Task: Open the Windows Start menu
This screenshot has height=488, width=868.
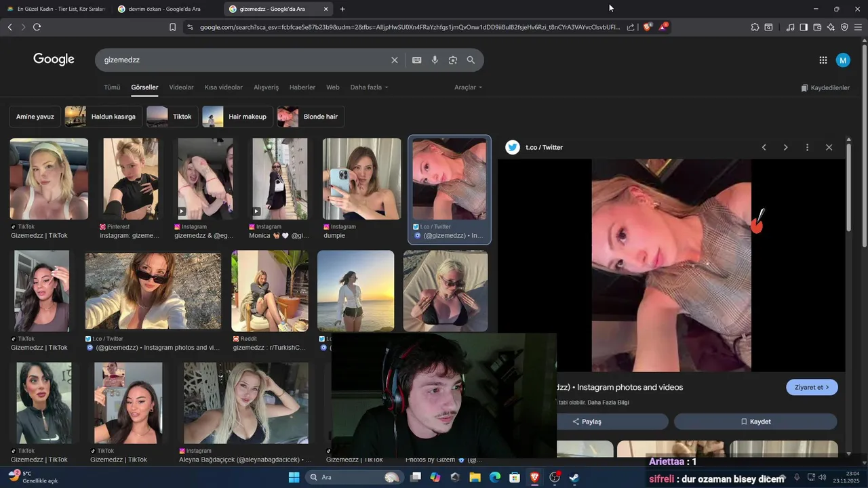Action: [294, 477]
